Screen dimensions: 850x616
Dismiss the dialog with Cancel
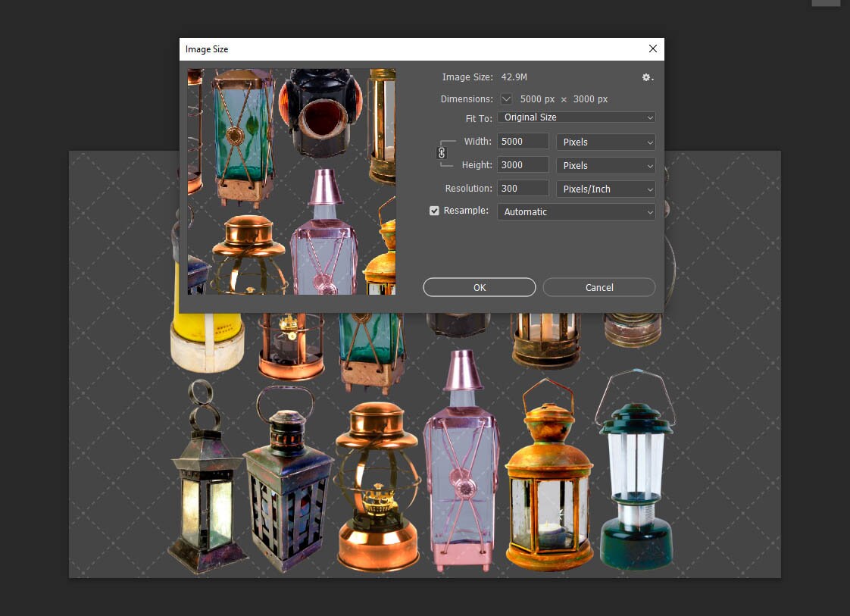pyautogui.click(x=598, y=287)
